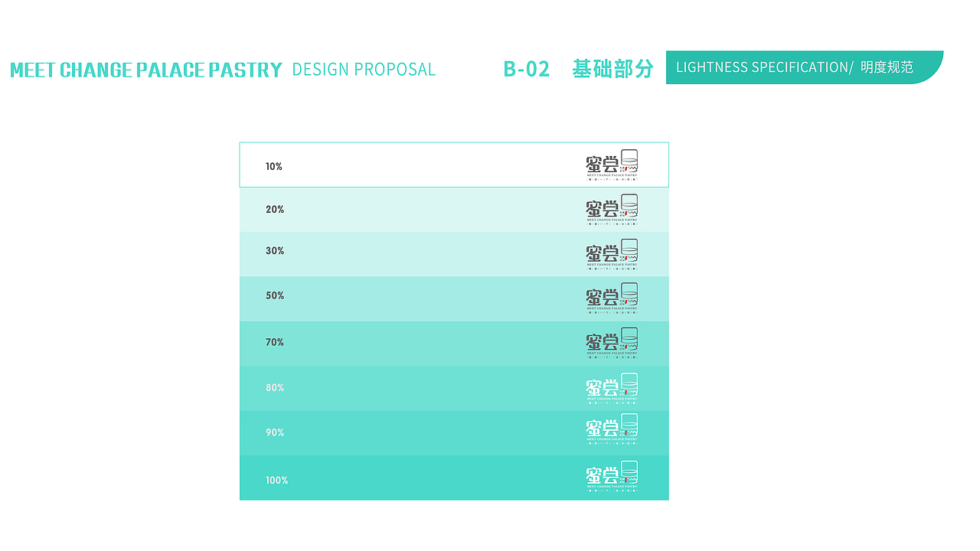Click the 70% teal color band

pos(454,344)
